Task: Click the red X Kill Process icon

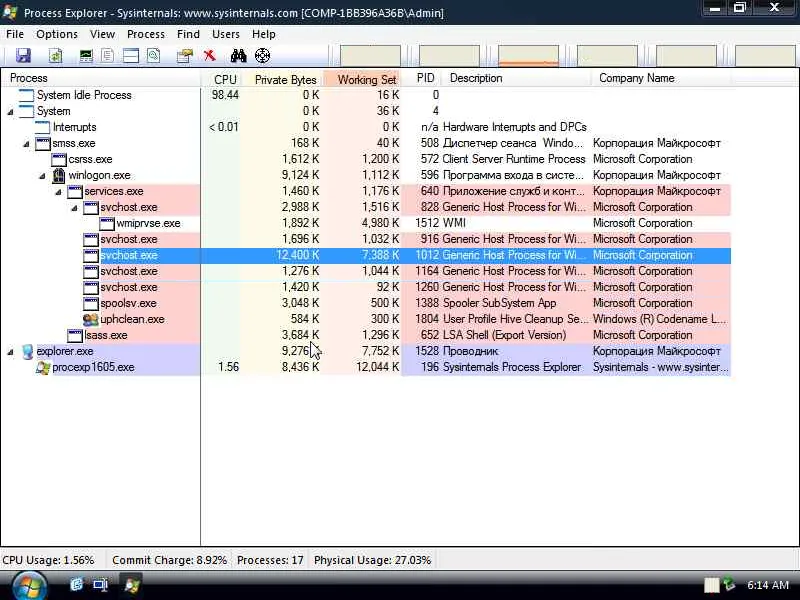Action: [209, 55]
